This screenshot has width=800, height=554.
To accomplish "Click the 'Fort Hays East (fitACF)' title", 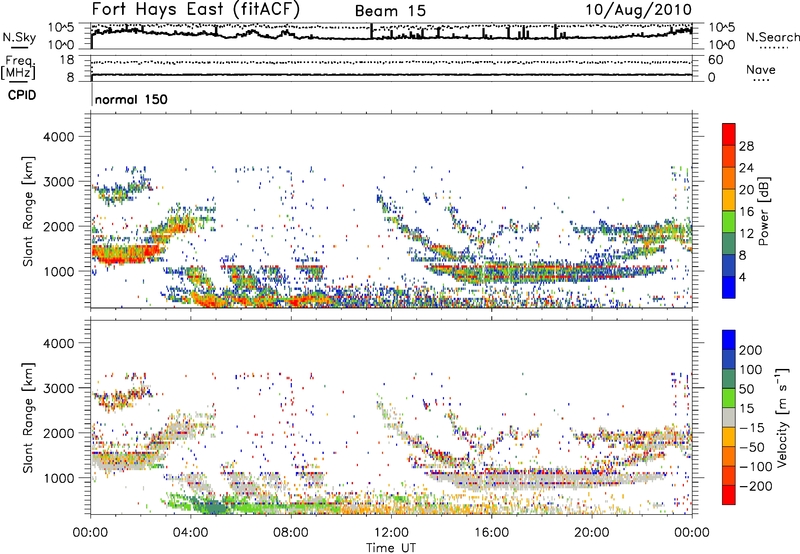I will pyautogui.click(x=196, y=10).
